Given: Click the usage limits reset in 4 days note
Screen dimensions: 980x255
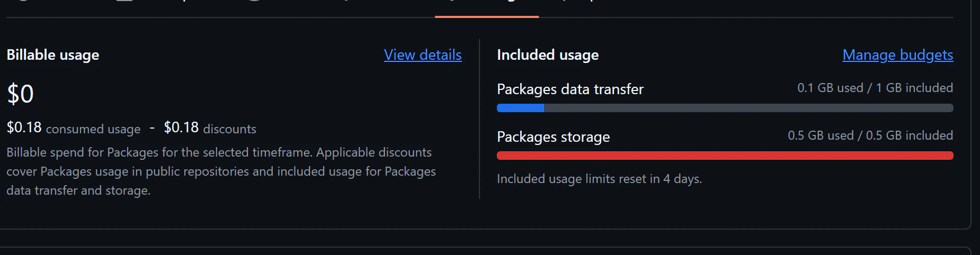Looking at the screenshot, I should 599,179.
